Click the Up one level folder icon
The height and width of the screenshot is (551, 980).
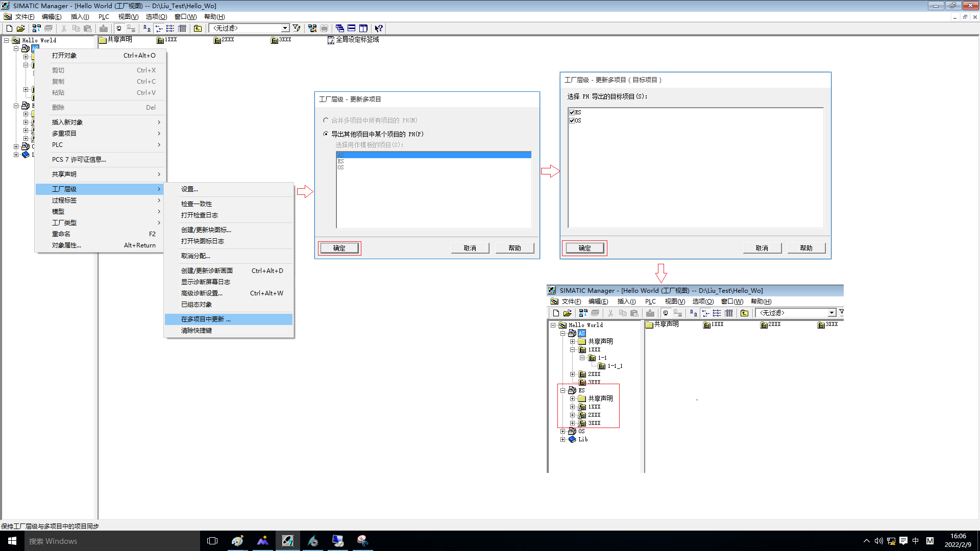(198, 29)
